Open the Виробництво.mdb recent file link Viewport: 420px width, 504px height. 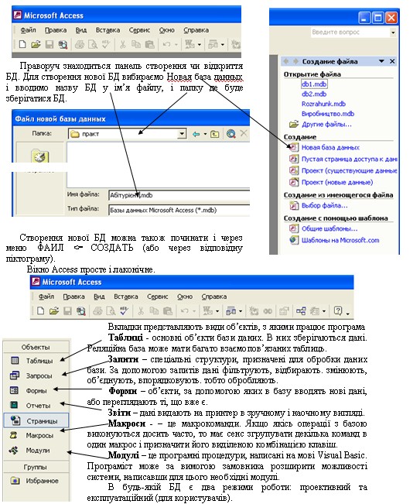pos(328,114)
